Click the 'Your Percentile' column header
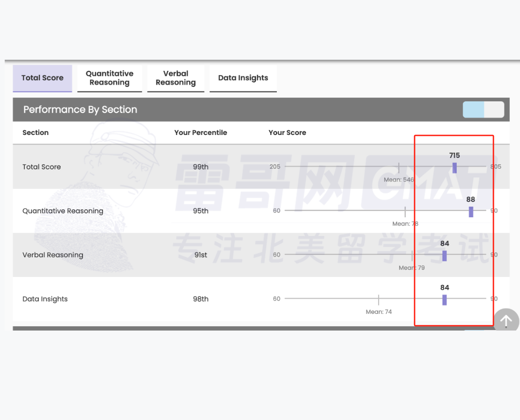The height and width of the screenshot is (420, 520). tap(201, 133)
